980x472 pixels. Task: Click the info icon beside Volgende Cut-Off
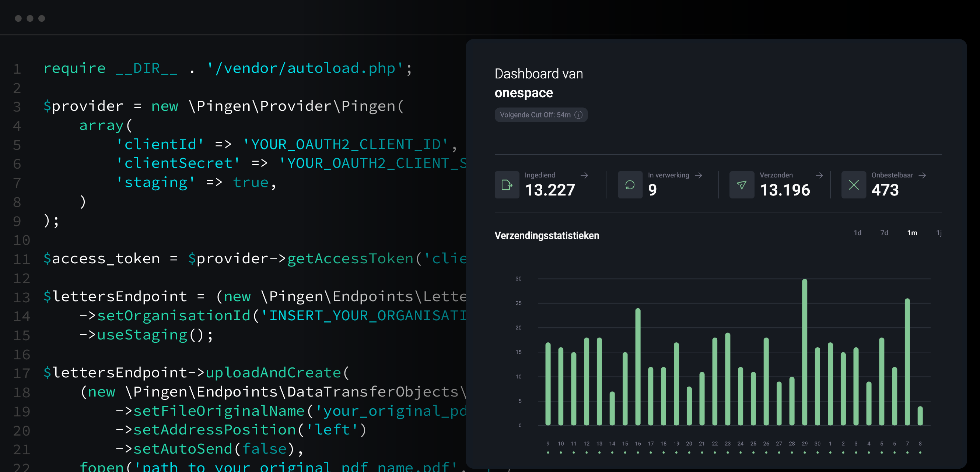pos(579,115)
